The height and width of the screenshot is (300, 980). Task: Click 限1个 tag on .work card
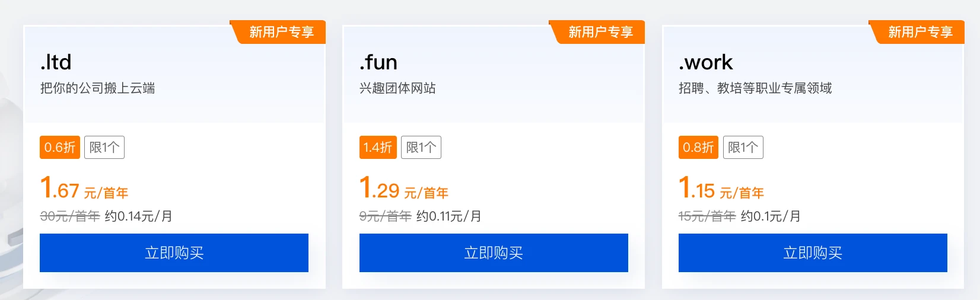click(x=743, y=148)
